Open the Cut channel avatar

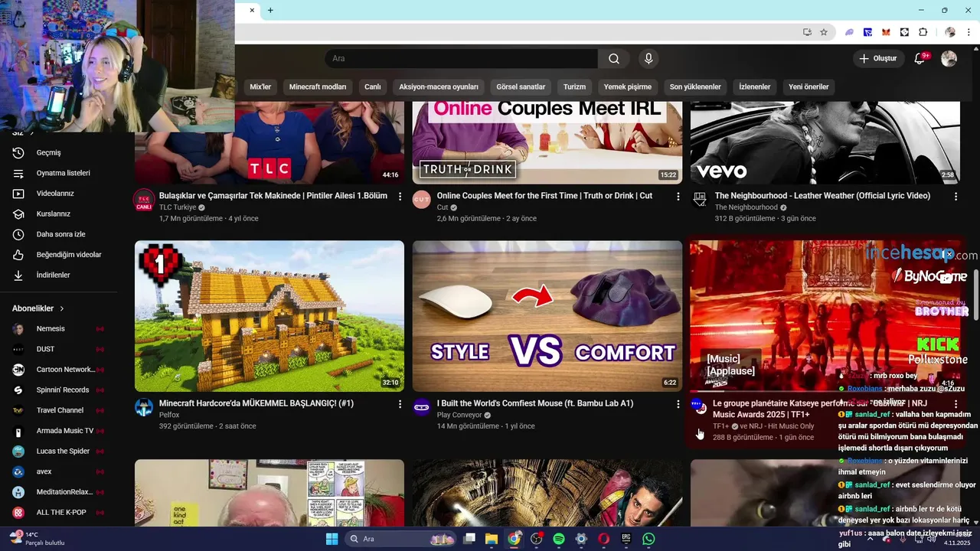point(422,200)
